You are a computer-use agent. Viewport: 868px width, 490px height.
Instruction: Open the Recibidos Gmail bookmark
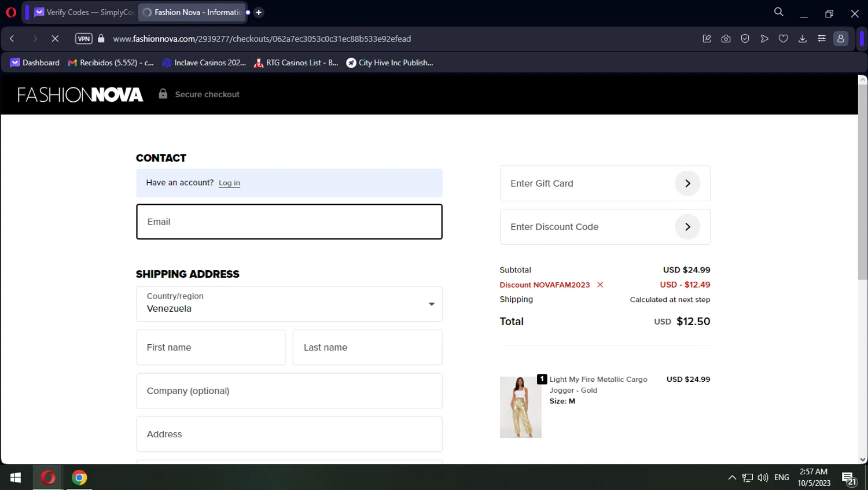tap(111, 62)
